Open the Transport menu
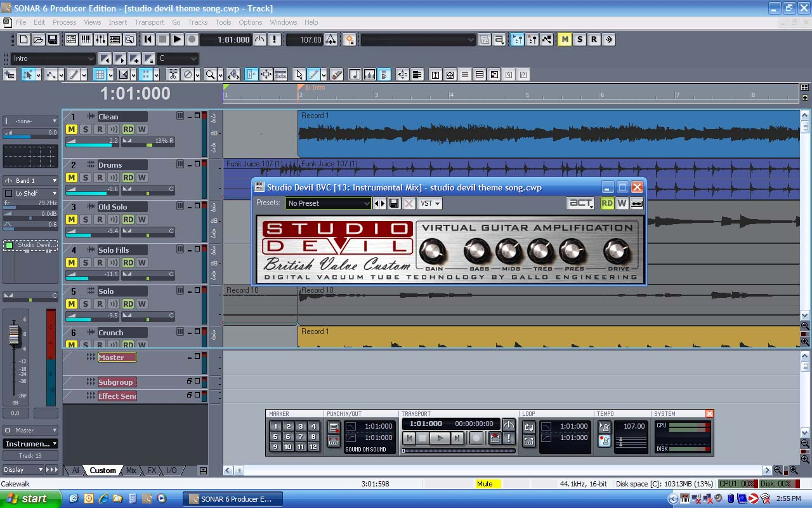The width and height of the screenshot is (812, 508). 149,22
